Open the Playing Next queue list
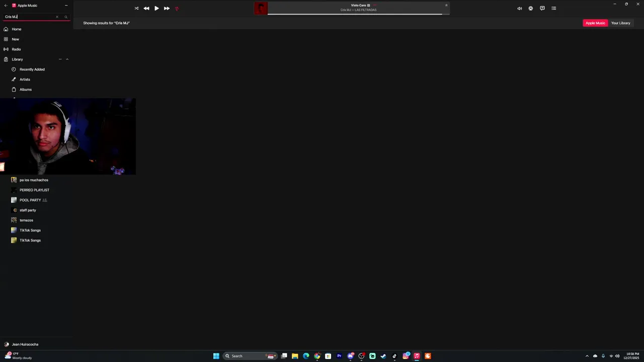This screenshot has height=362, width=644. 554,9
